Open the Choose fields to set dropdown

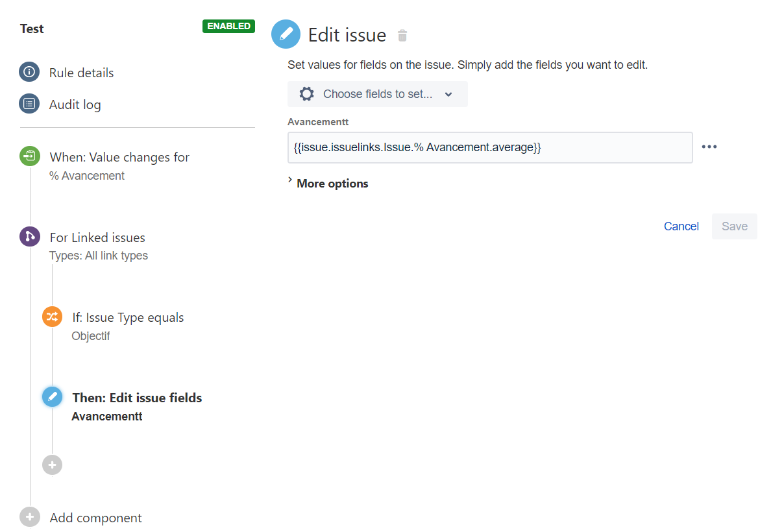(x=377, y=94)
